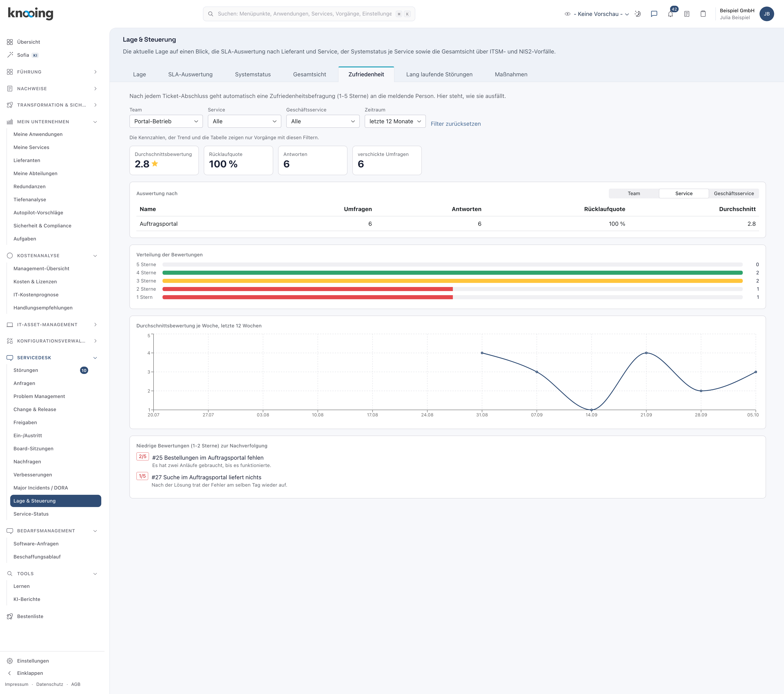Click the red 2 Sterne rating bar
This screenshot has width=784, height=694.
(307, 289)
